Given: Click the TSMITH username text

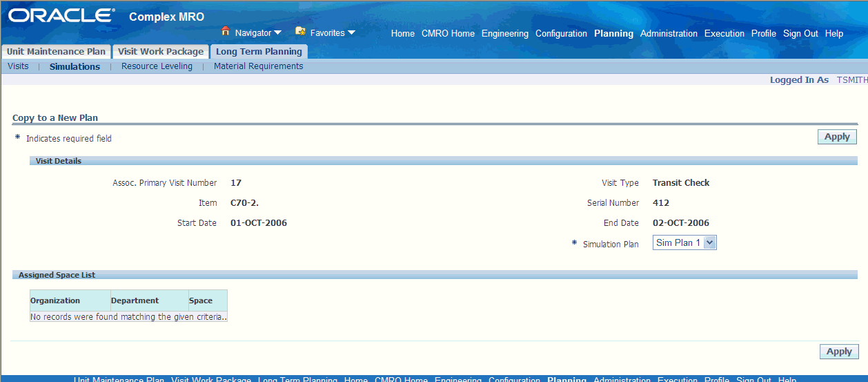Looking at the screenshot, I should 852,80.
